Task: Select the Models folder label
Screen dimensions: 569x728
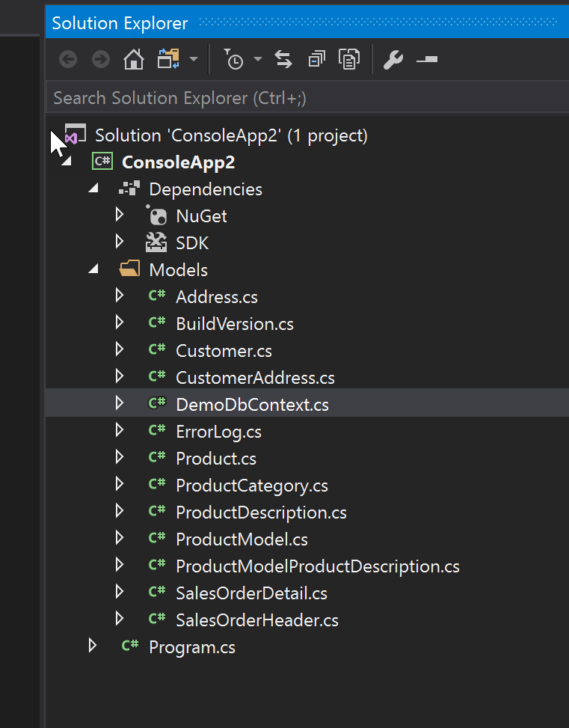Action: [x=178, y=270]
